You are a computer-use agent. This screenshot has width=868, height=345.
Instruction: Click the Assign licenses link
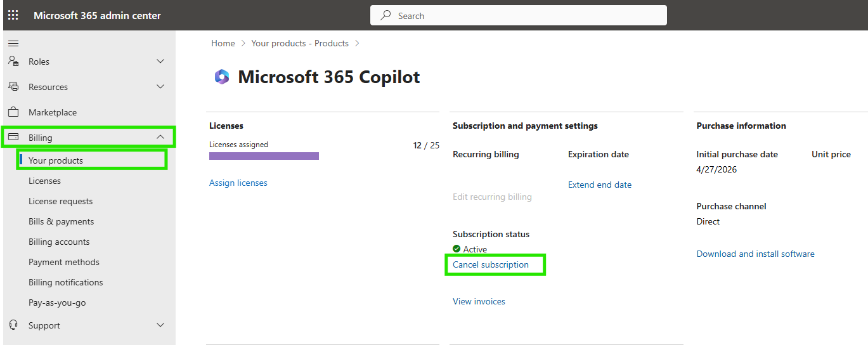238,183
